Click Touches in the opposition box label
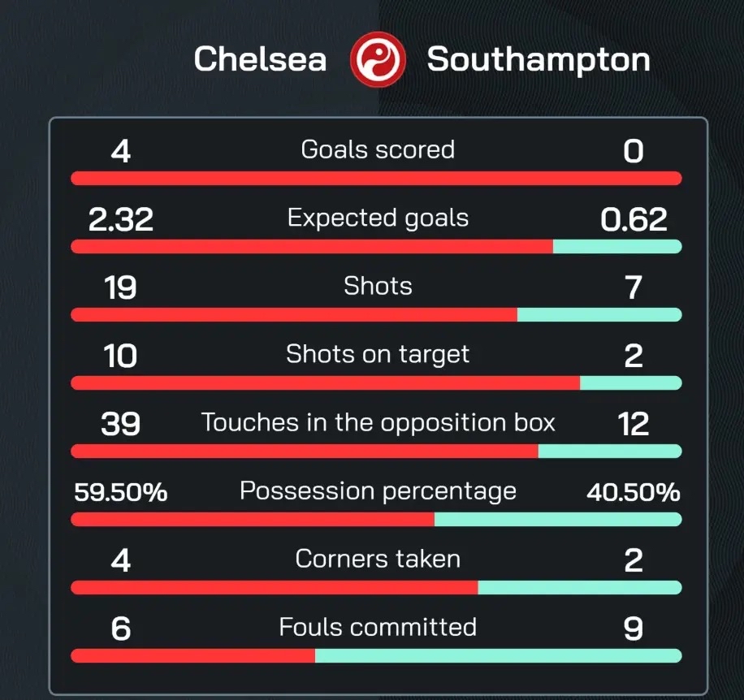744x700 pixels. click(378, 422)
